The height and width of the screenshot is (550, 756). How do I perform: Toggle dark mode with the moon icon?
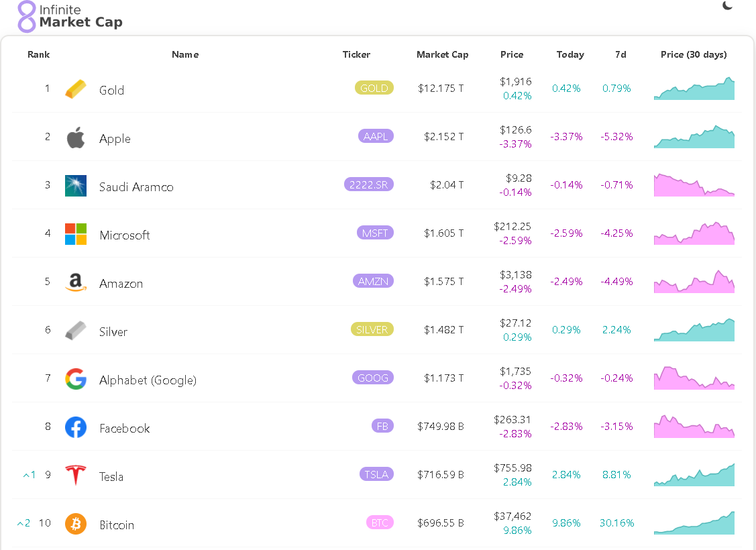point(728,6)
